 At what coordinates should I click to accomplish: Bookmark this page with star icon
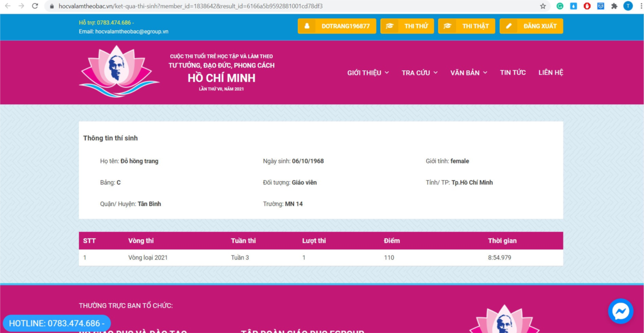pos(543,6)
